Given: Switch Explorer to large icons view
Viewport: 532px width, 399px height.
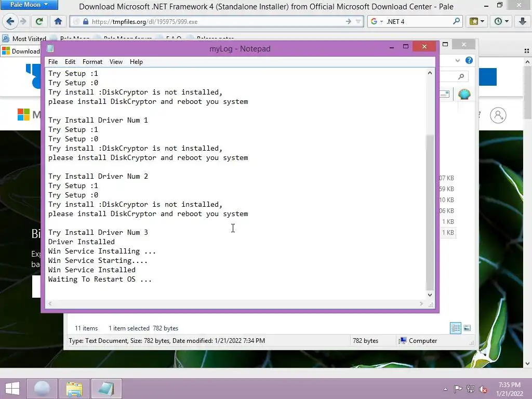Looking at the screenshot, I should point(467,328).
